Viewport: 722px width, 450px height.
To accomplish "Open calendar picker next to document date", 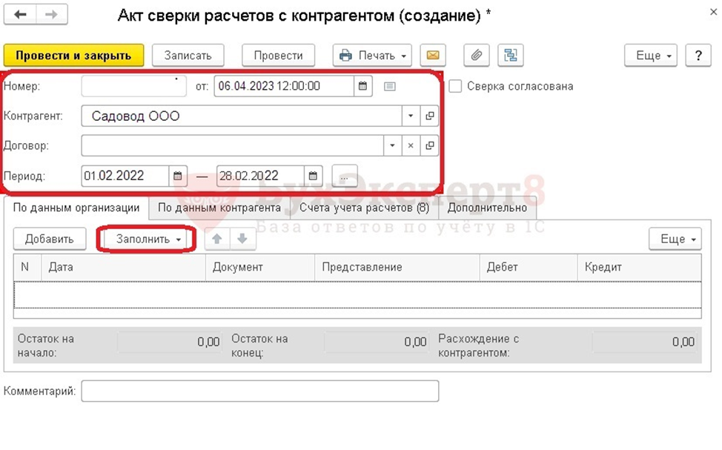I will 363,86.
